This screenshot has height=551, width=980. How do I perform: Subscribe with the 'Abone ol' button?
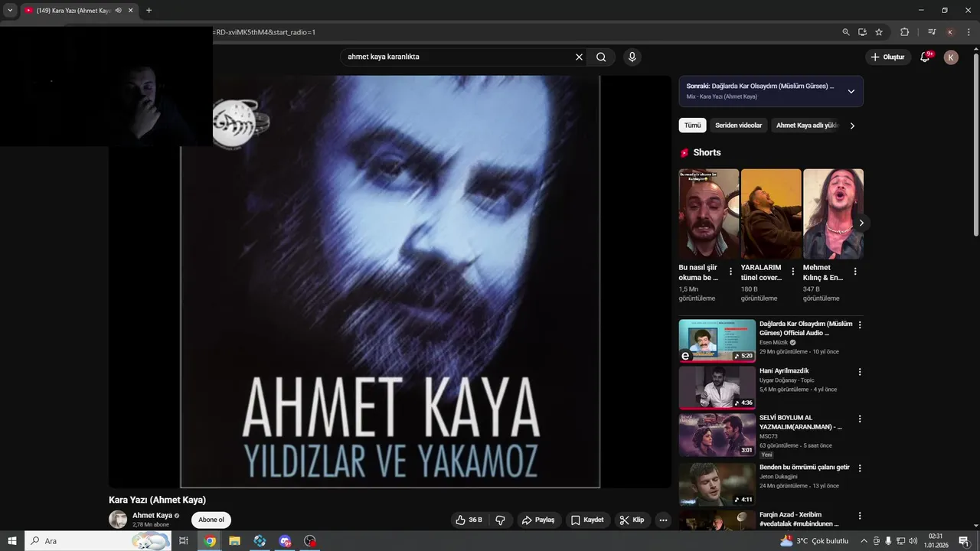tap(211, 520)
